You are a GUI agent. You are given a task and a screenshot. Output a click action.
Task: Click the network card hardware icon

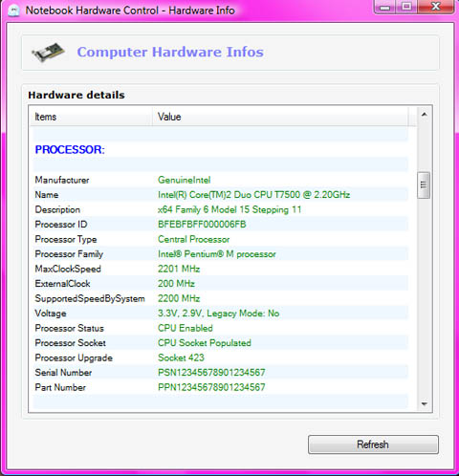coord(48,53)
